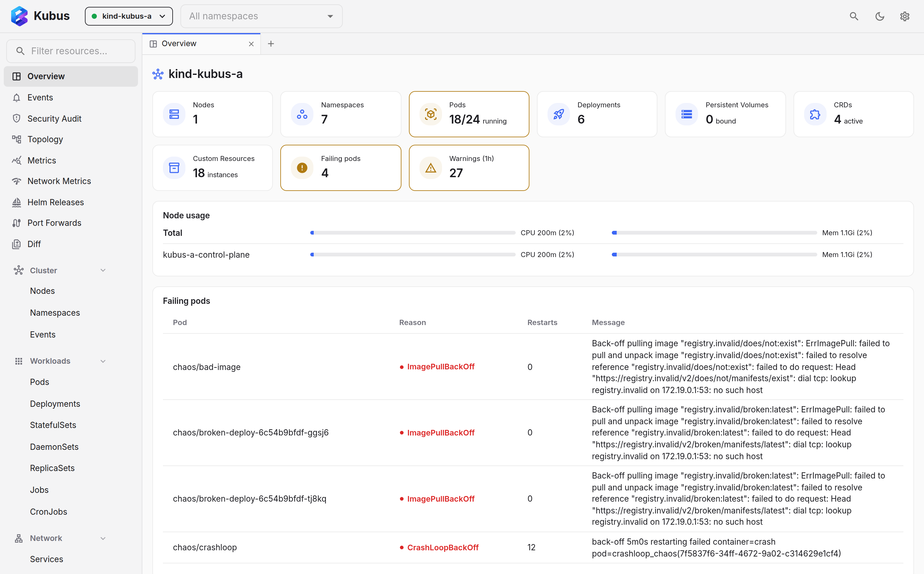Collapse the Workloads section chevron
The image size is (924, 574).
click(x=103, y=361)
